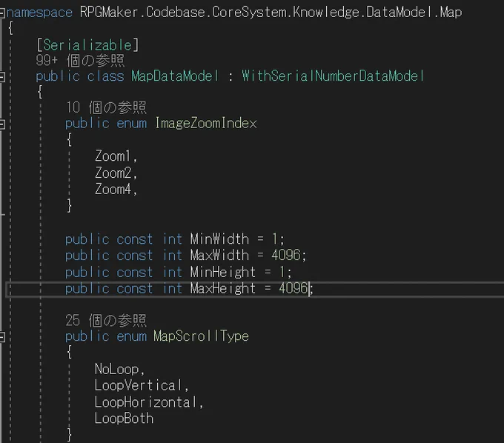Viewport: 504px width, 443px height.
Task: Click the MinHeight constant name
Action: click(223, 273)
